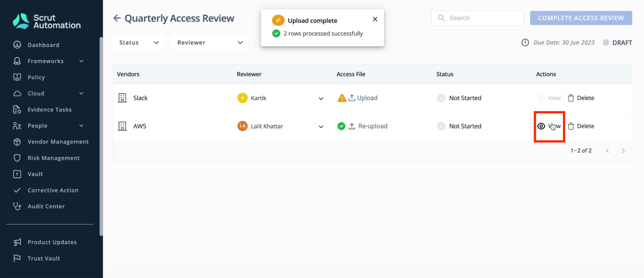Image resolution: width=644 pixels, height=278 pixels.
Task: Expand the People menu chevron
Action: (x=81, y=126)
